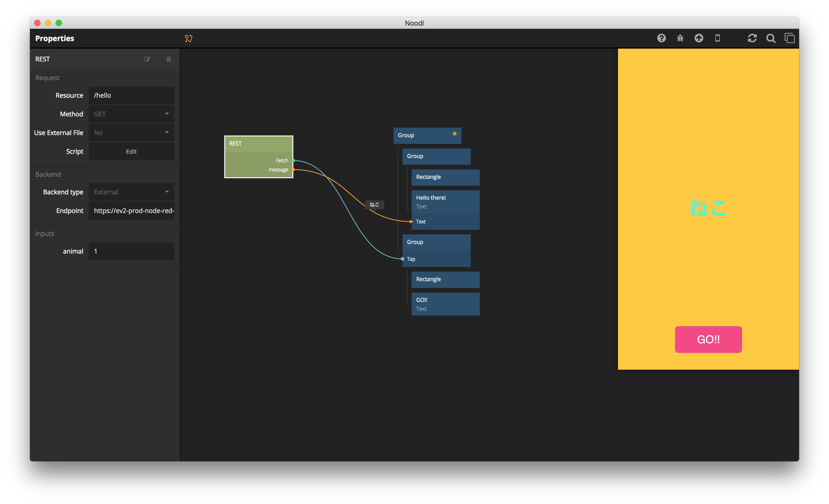Open the Backend type External dropdown
The image size is (829, 504).
(x=131, y=192)
